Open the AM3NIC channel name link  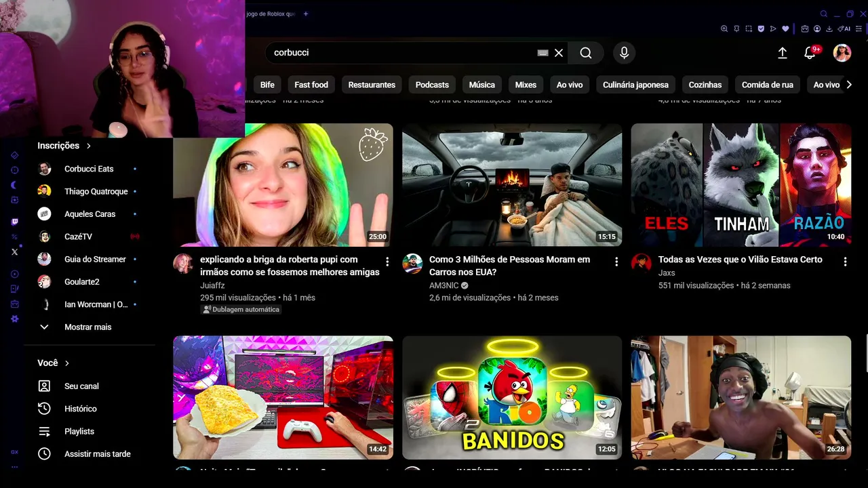[x=444, y=285]
